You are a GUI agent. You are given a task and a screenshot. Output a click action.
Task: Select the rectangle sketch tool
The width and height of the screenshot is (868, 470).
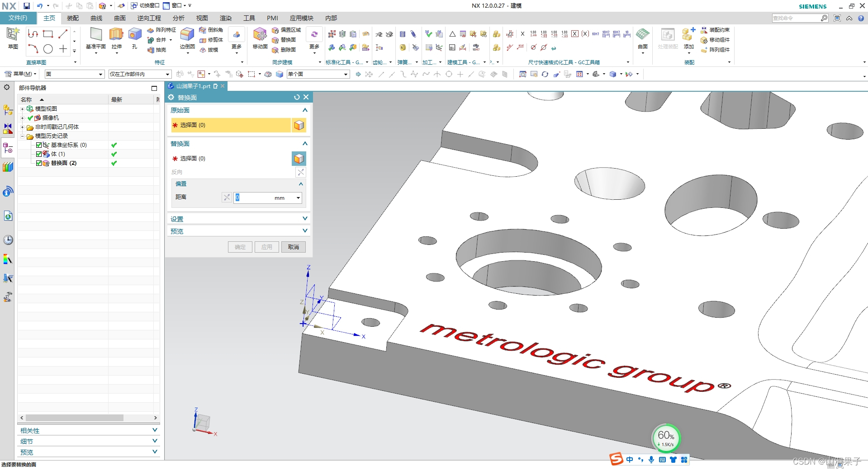click(x=48, y=34)
